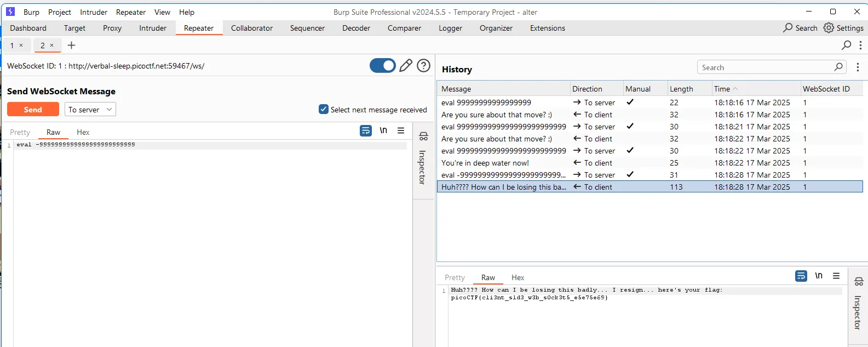Open the View menu

pos(162,12)
